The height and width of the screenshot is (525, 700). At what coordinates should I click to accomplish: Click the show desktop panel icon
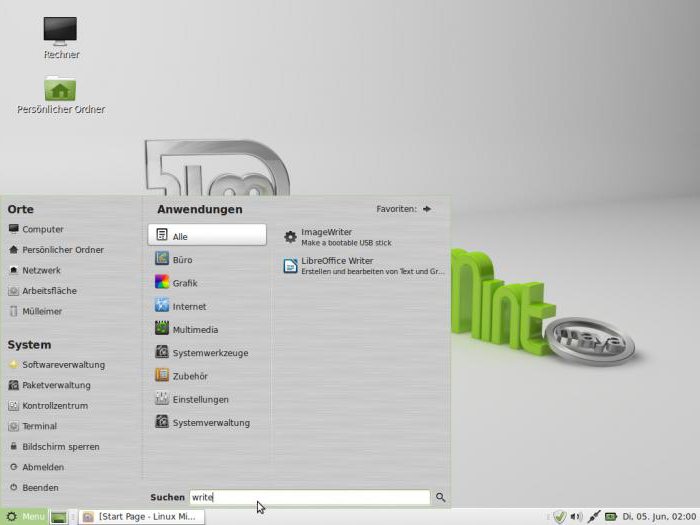(59, 517)
